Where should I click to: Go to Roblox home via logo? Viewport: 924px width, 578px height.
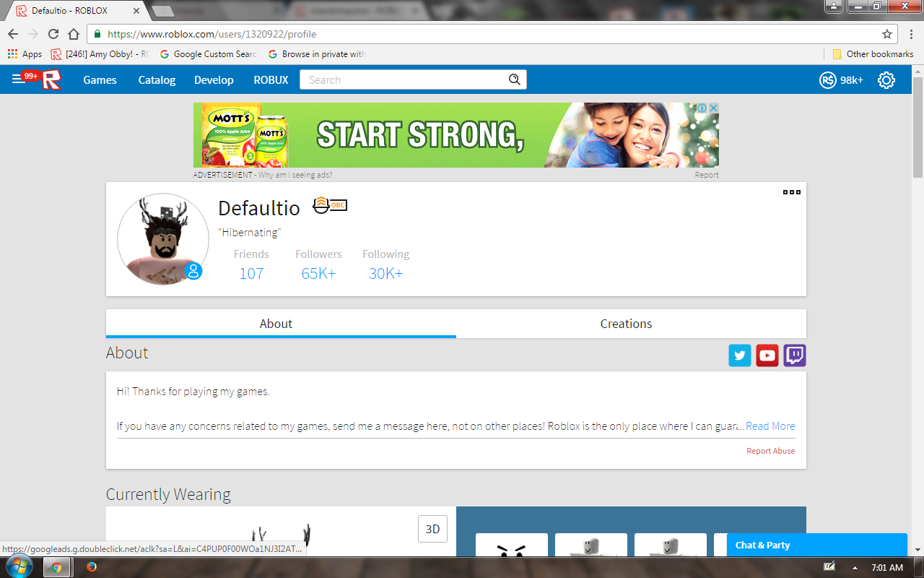click(x=51, y=79)
